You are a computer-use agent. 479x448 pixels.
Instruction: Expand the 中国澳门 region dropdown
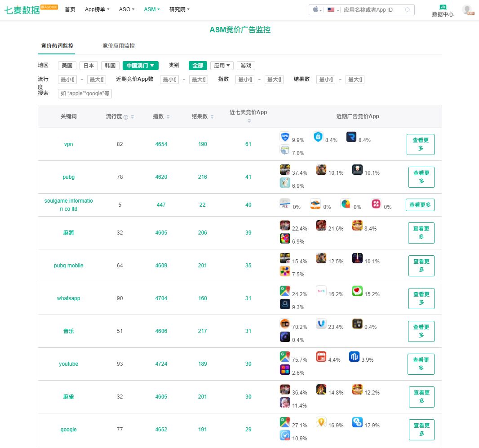coord(140,66)
